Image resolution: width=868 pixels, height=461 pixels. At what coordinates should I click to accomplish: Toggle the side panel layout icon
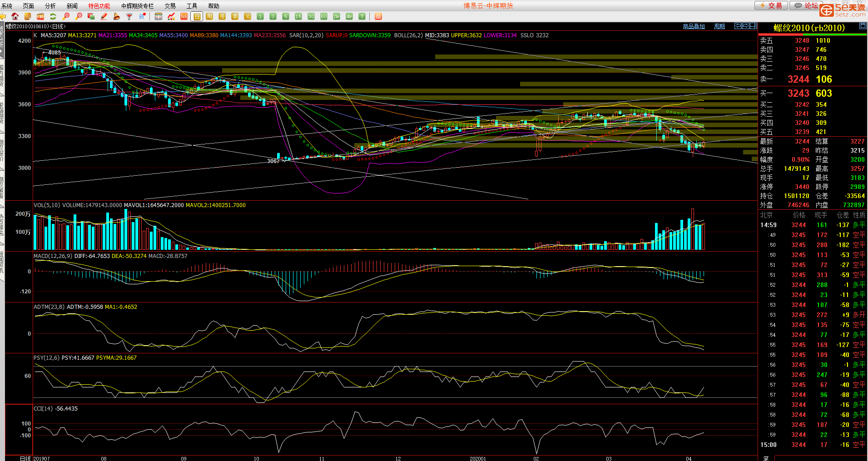pos(754,26)
